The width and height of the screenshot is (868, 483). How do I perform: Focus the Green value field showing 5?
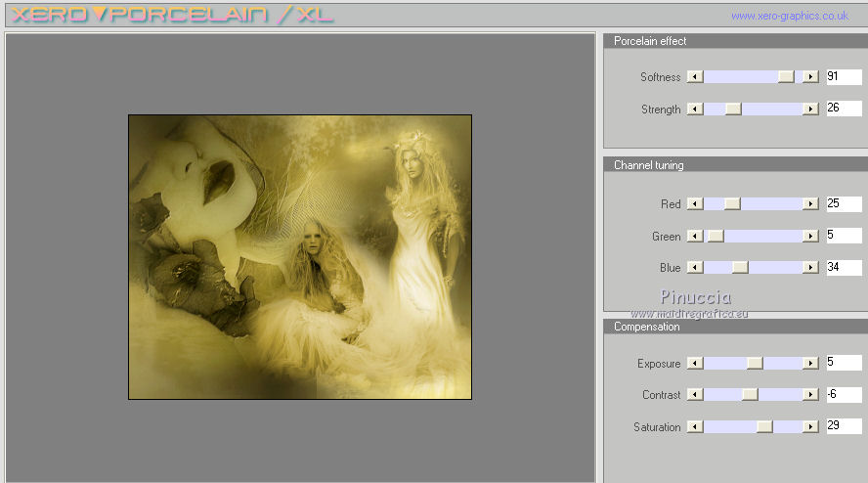[x=845, y=236]
